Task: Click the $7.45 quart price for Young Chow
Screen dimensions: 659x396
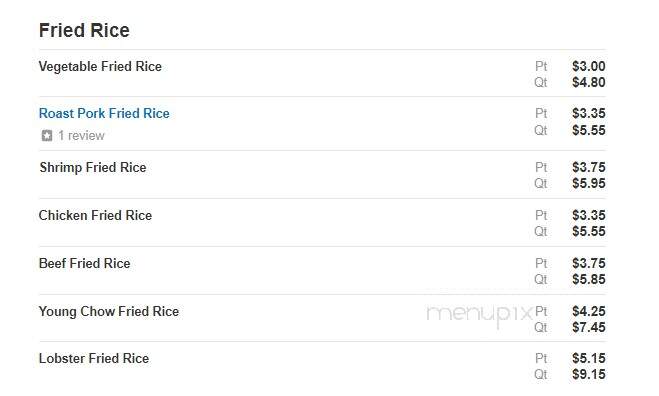Action: tap(588, 327)
